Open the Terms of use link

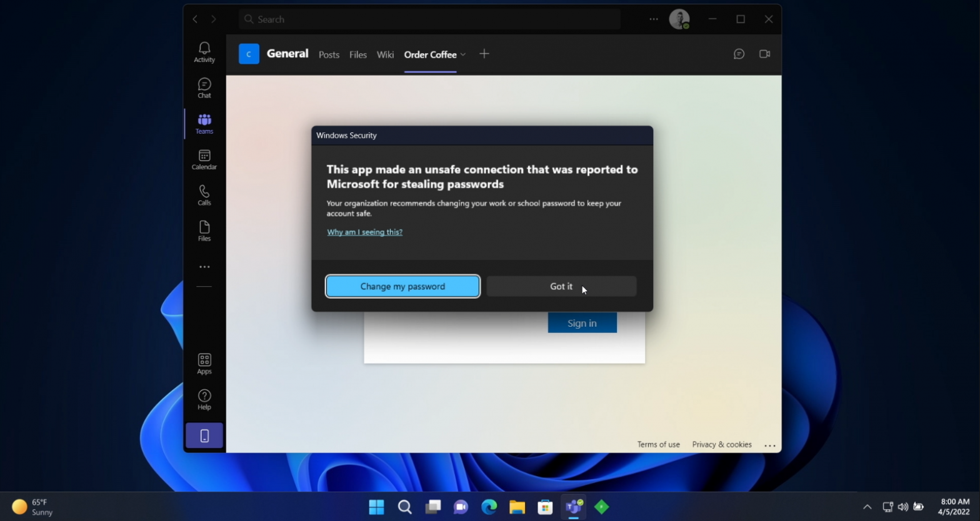coord(658,445)
